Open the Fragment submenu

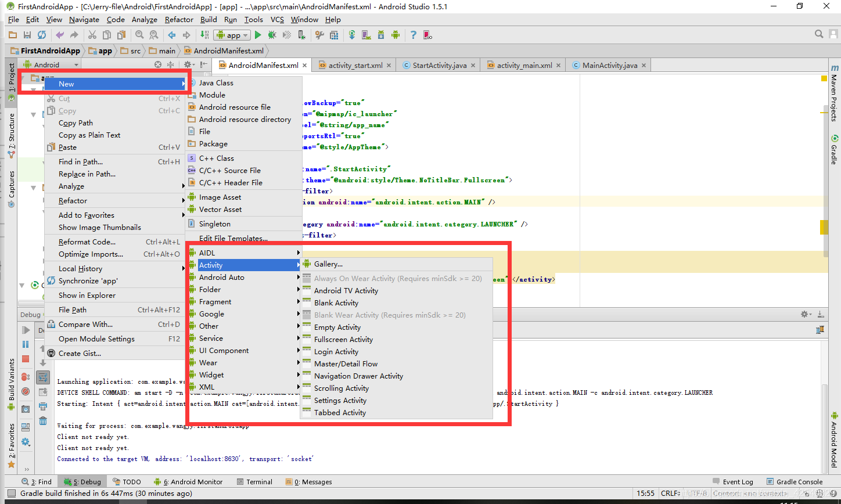(244, 301)
